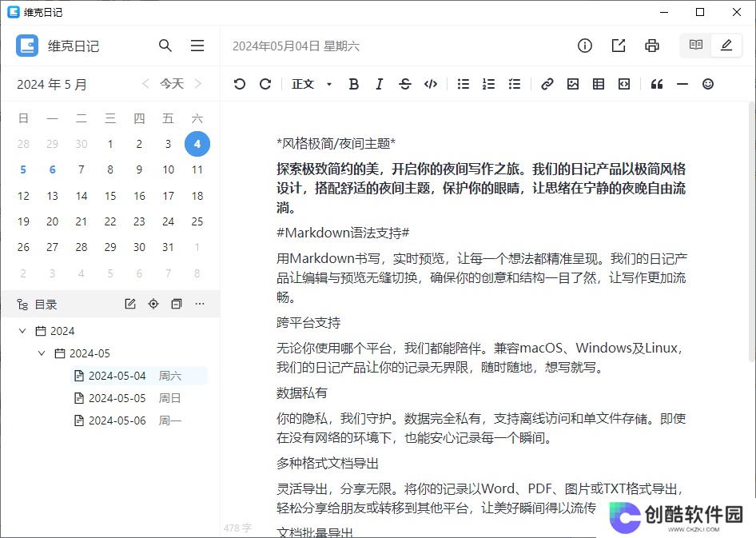This screenshot has height=538, width=756.
Task: Click the heading *风格极简/夜间主题*
Action: point(336,143)
